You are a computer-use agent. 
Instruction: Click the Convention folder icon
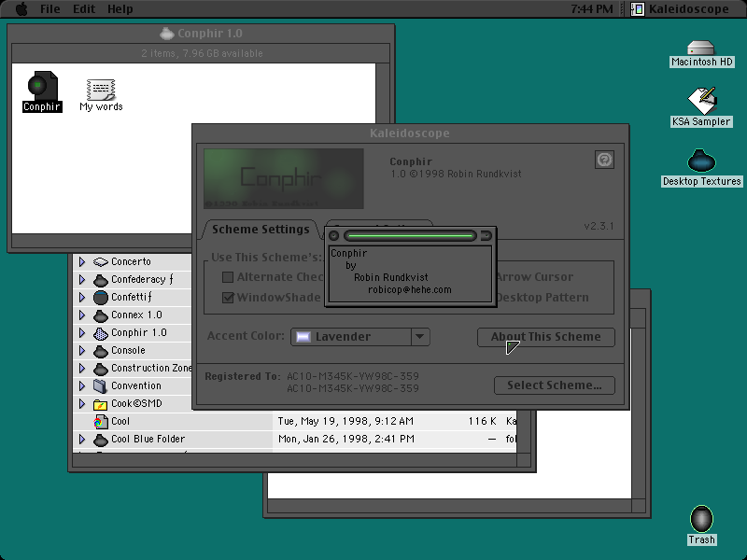coord(101,386)
